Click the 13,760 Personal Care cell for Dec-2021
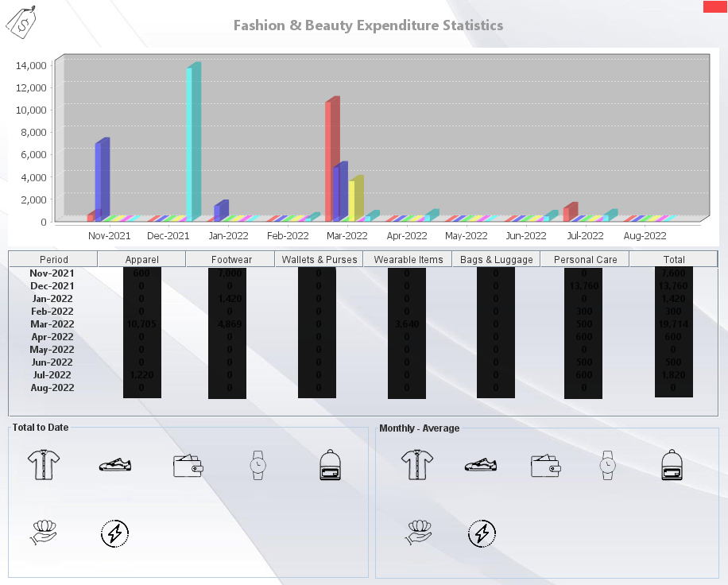Image resolution: width=728 pixels, height=585 pixels. [583, 286]
